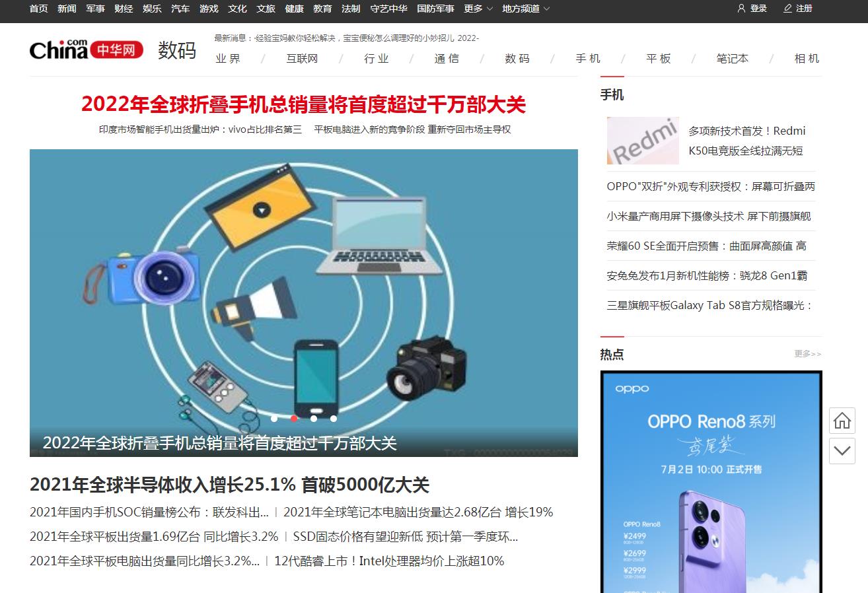Open headline 2021年全球半导体收入增长25.1%
Viewport: 868px width, 593px height.
[x=229, y=485]
